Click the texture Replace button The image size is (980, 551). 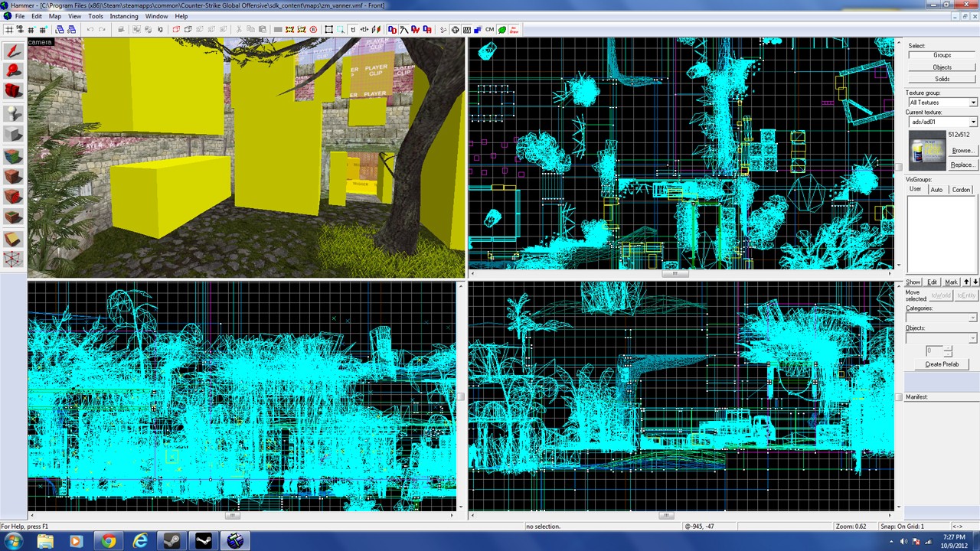pyautogui.click(x=962, y=165)
